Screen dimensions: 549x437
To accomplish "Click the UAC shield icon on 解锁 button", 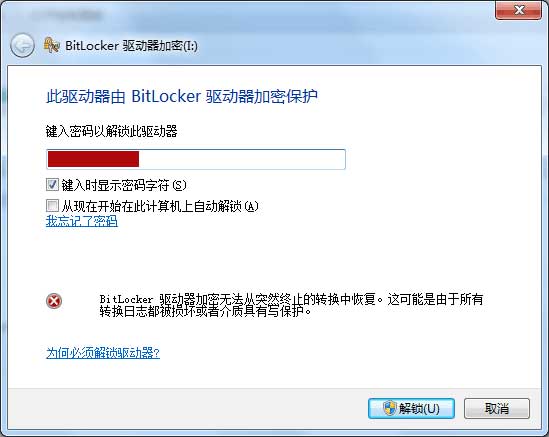I will click(389, 408).
